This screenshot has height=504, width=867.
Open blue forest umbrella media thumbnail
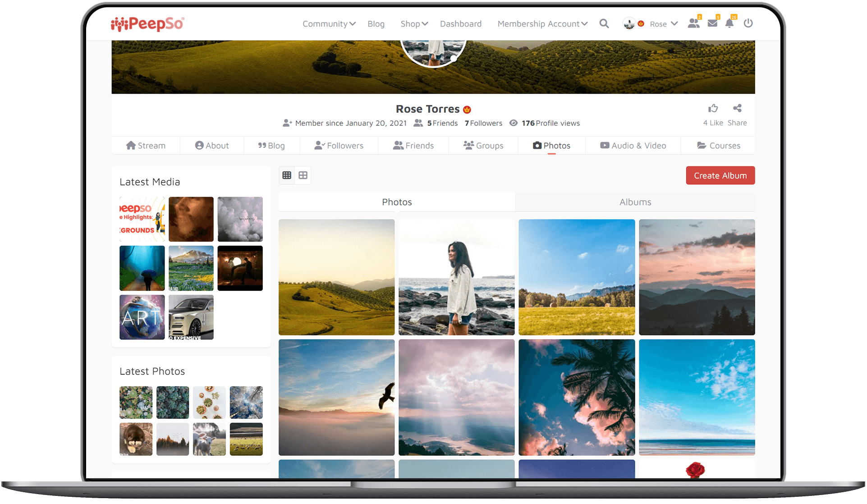142,268
